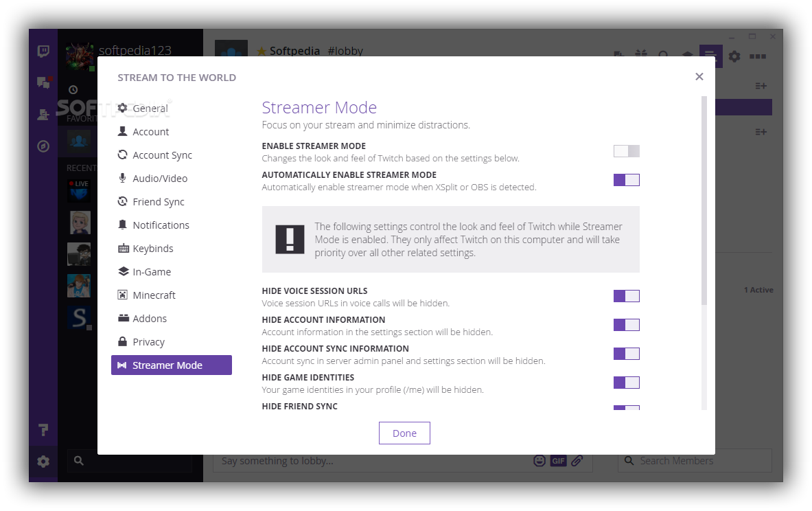Toggle Enable Streamer Mode switch
Image resolution: width=812 pixels, height=511 pixels.
pos(627,151)
